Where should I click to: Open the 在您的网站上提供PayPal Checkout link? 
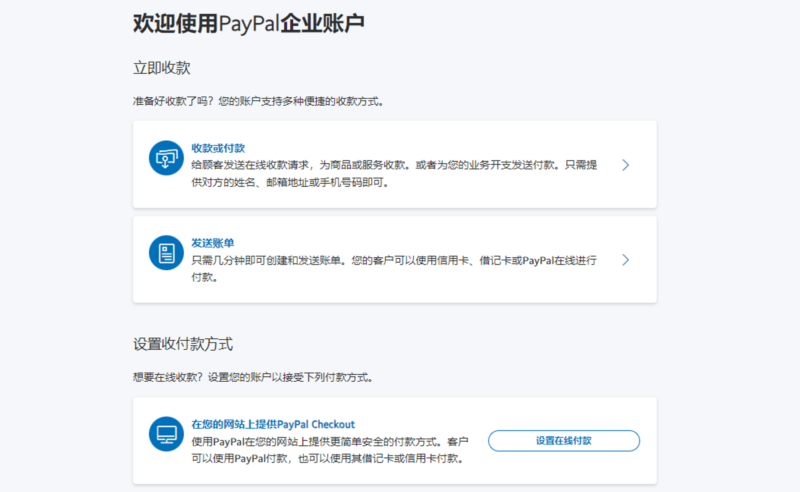(x=273, y=424)
